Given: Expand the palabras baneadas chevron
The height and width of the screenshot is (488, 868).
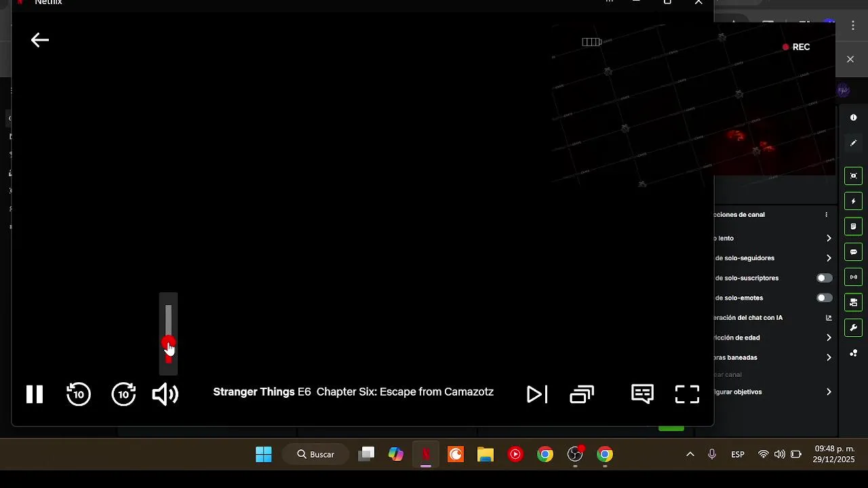Looking at the screenshot, I should (829, 357).
